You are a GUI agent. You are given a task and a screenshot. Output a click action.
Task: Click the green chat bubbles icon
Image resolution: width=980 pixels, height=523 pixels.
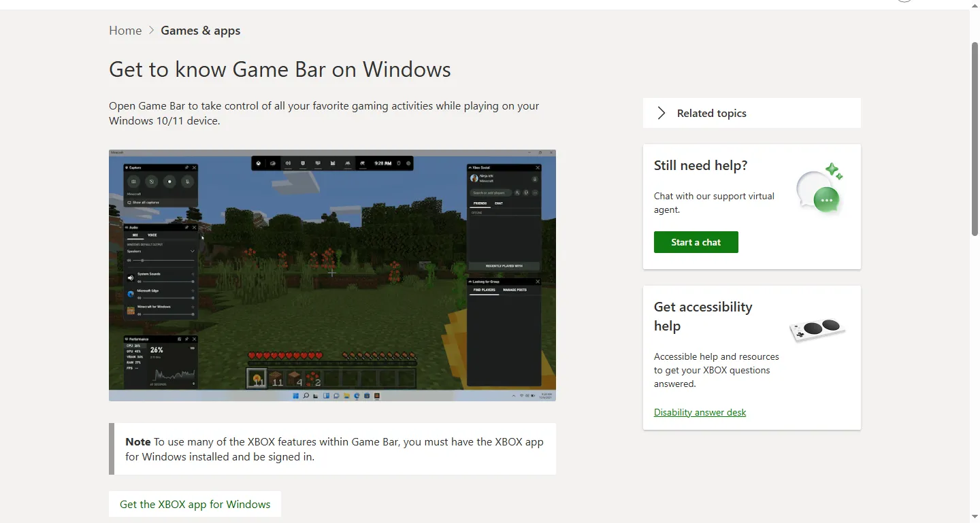[x=820, y=189]
